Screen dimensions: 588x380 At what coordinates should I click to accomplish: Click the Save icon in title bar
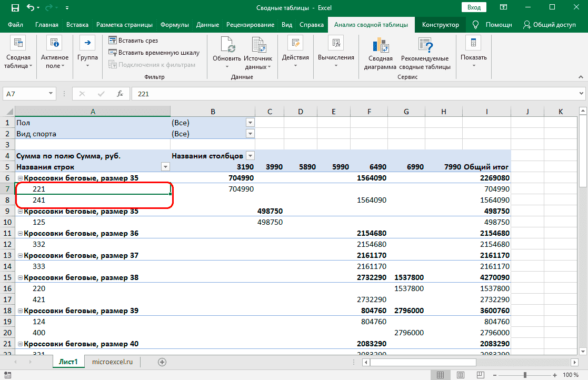tap(15, 8)
